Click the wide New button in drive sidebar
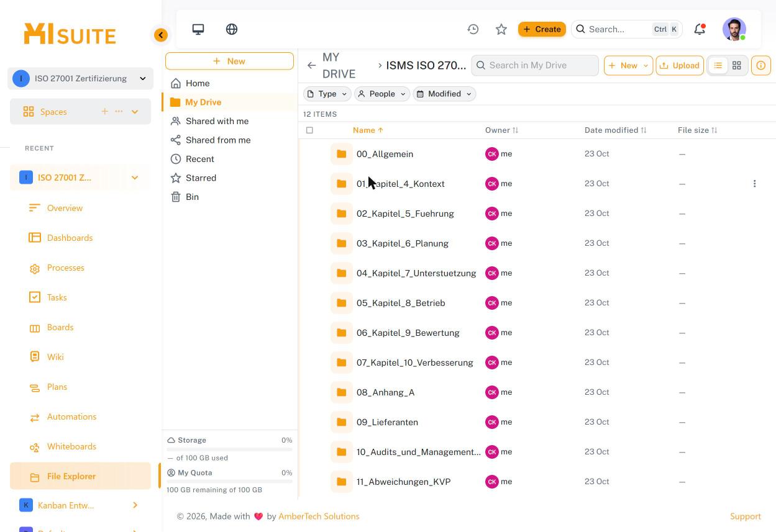 229,61
